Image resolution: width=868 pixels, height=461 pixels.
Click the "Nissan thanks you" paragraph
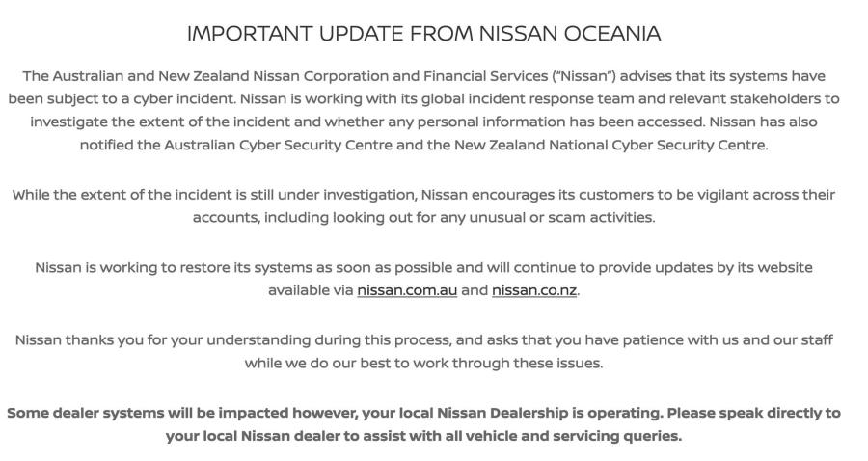(x=423, y=351)
